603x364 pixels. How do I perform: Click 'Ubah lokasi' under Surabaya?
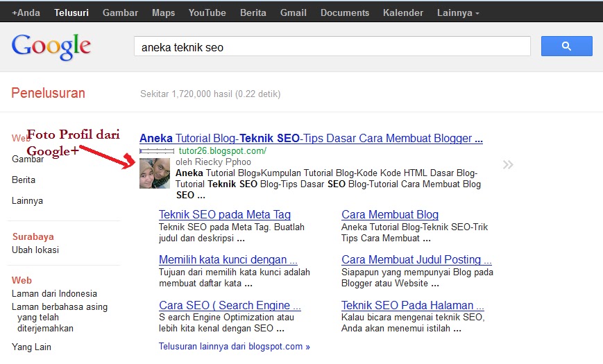(35, 250)
